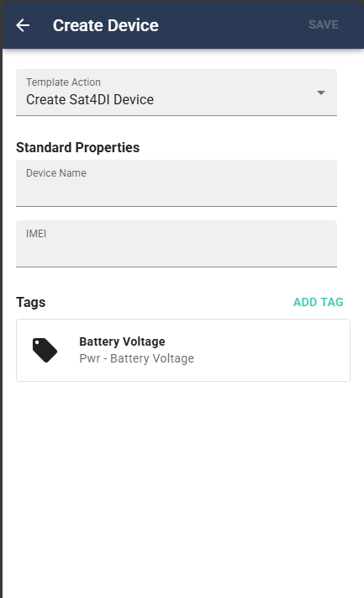Viewport: 364px width, 598px height.
Task: Click the underline of Device Name field
Action: pyautogui.click(x=176, y=206)
